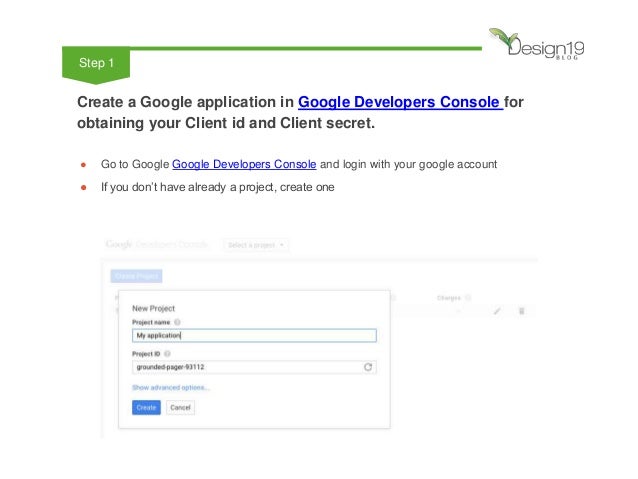Click the blue Create button
638x479 pixels.
click(146, 407)
